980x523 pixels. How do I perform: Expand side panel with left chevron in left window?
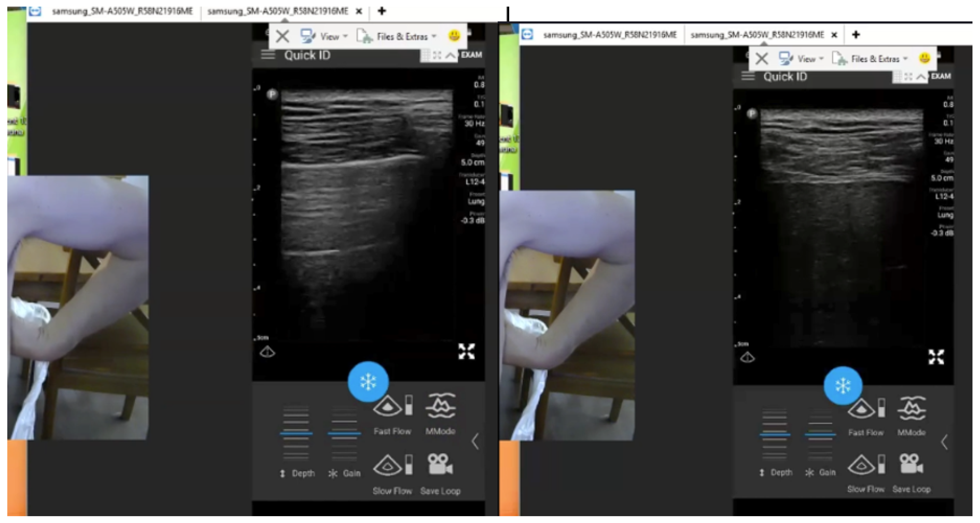click(475, 442)
